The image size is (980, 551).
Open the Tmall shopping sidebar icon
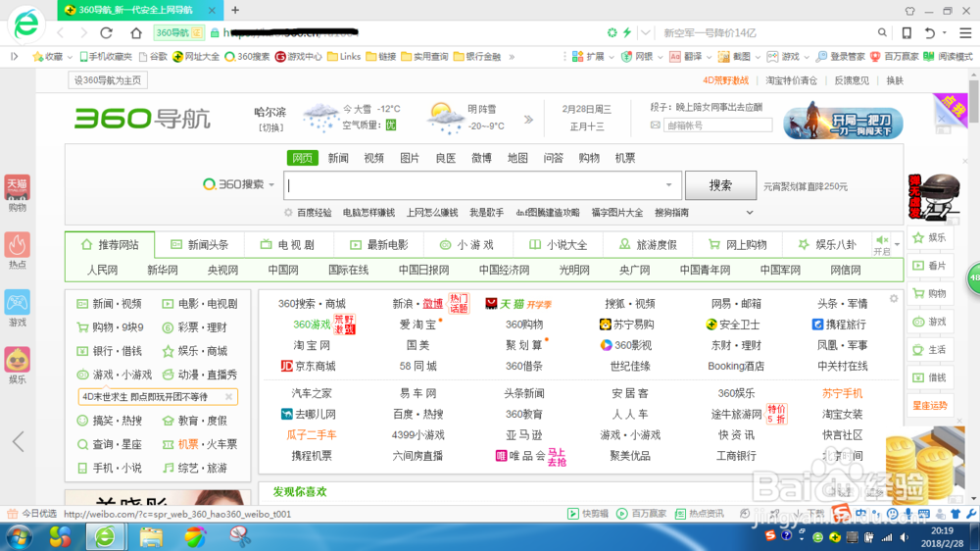(x=18, y=193)
